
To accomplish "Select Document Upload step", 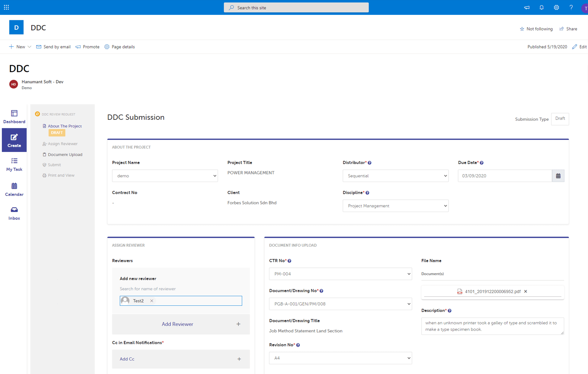I will click(x=65, y=155).
